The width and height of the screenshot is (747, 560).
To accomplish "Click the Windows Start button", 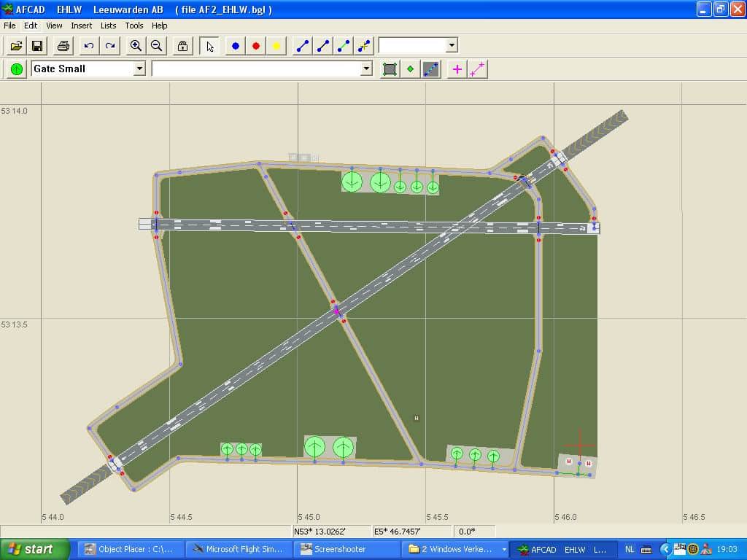I will pos(34,549).
